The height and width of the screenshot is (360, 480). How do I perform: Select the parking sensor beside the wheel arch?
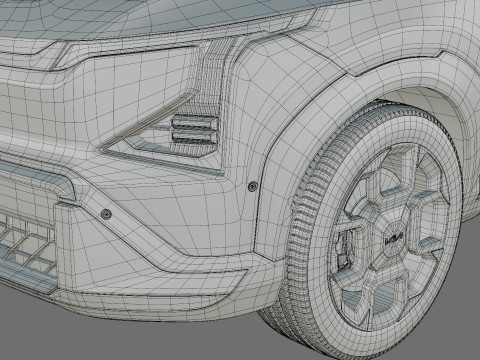(253, 187)
